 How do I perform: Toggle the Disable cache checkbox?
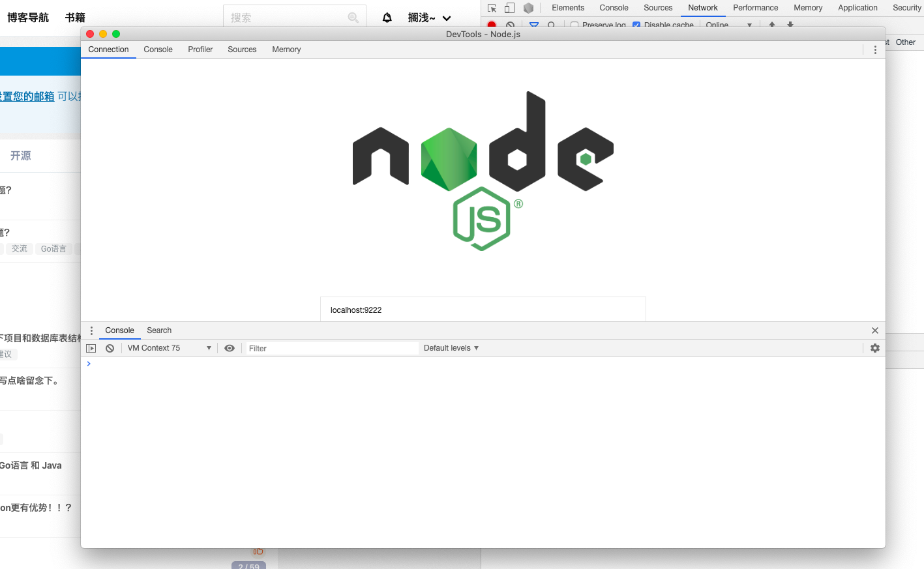[636, 25]
